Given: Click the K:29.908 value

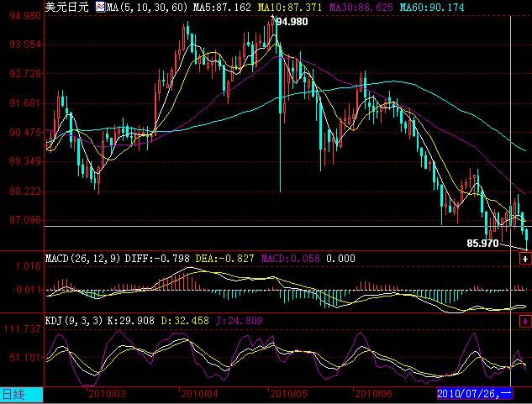Looking at the screenshot, I should click(x=130, y=321).
